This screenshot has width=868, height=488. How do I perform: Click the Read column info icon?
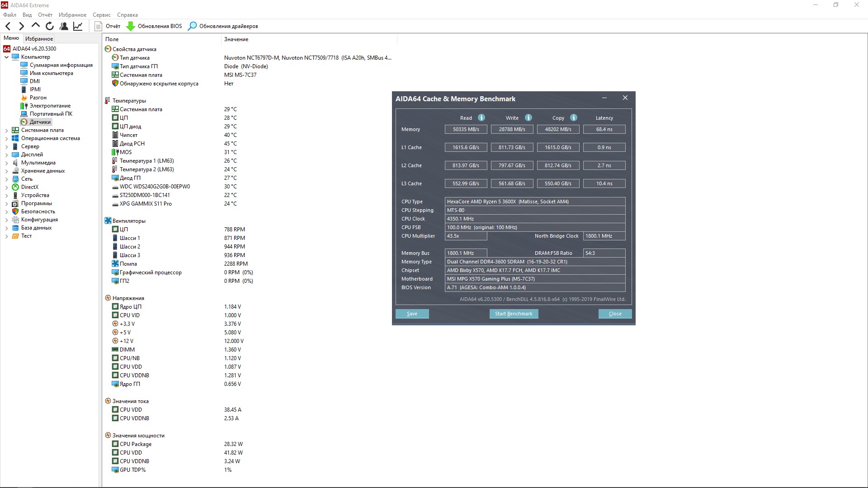tap(481, 117)
